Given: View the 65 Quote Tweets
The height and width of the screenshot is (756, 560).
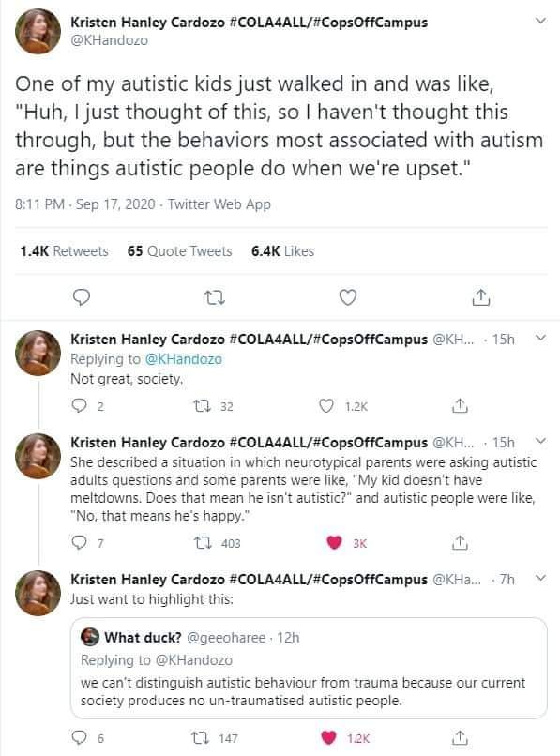Looking at the screenshot, I should click(x=179, y=251).
